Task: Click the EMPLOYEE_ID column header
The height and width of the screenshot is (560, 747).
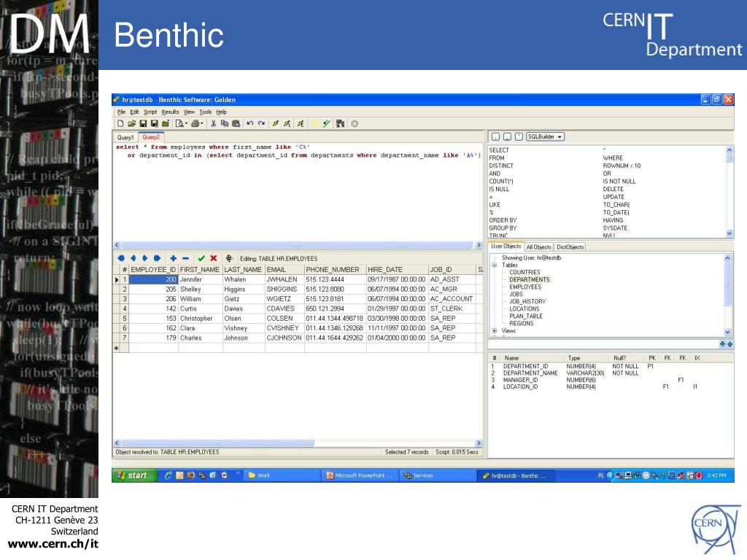Action: pyautogui.click(x=153, y=270)
